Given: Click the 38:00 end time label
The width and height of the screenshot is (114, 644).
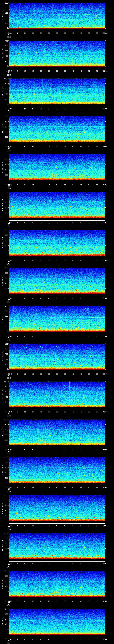Looking at the screenshot, I should tap(105, 336).
